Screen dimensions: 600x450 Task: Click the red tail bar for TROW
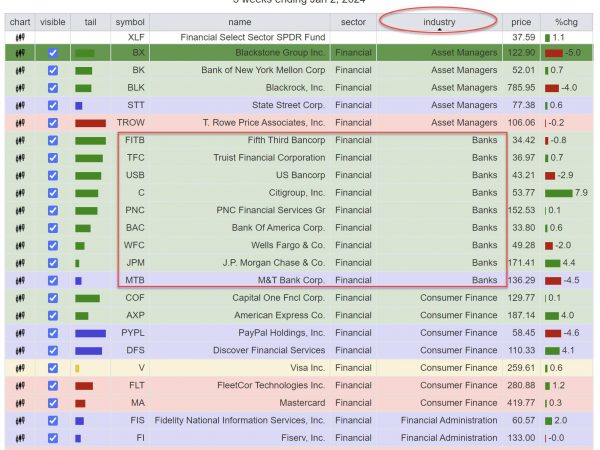pyautogui.click(x=90, y=123)
